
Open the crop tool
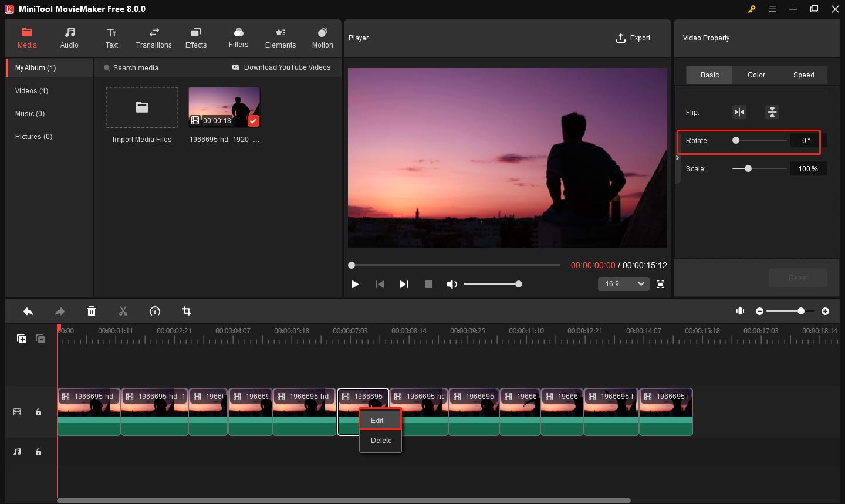tap(187, 312)
